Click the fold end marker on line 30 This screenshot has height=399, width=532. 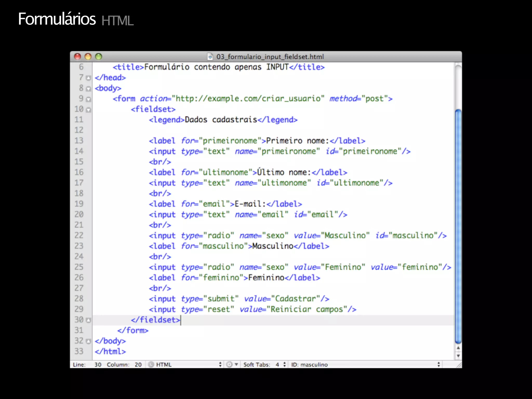click(89, 320)
